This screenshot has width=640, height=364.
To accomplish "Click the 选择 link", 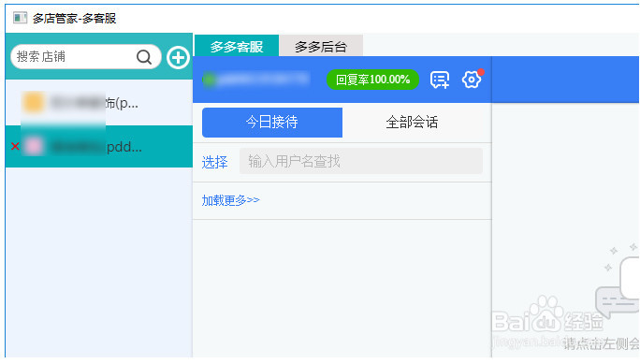I will coord(214,162).
